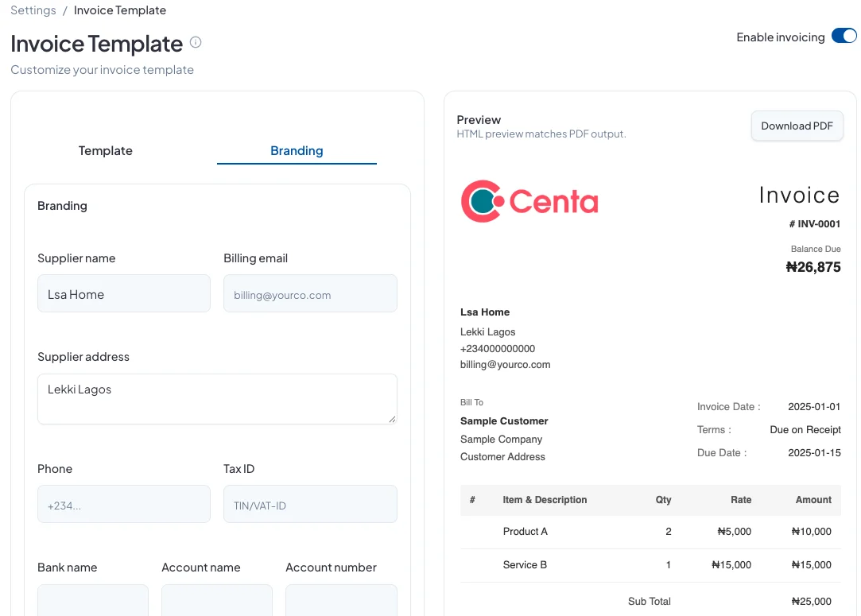Viewport: 861px width, 616px height.
Task: Click the 'Item & Description' column header
Action: [545, 500]
